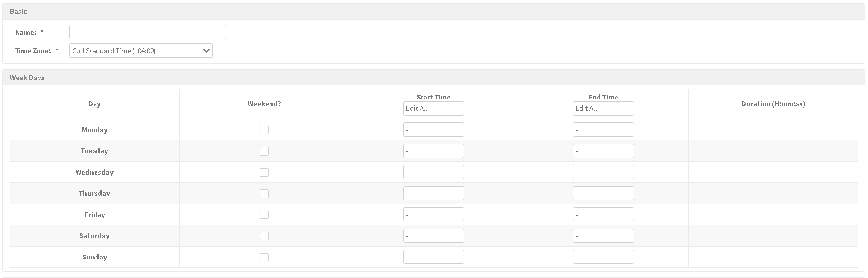Click Friday start time box
Viewport: 868px width, 278px height.
(x=434, y=215)
